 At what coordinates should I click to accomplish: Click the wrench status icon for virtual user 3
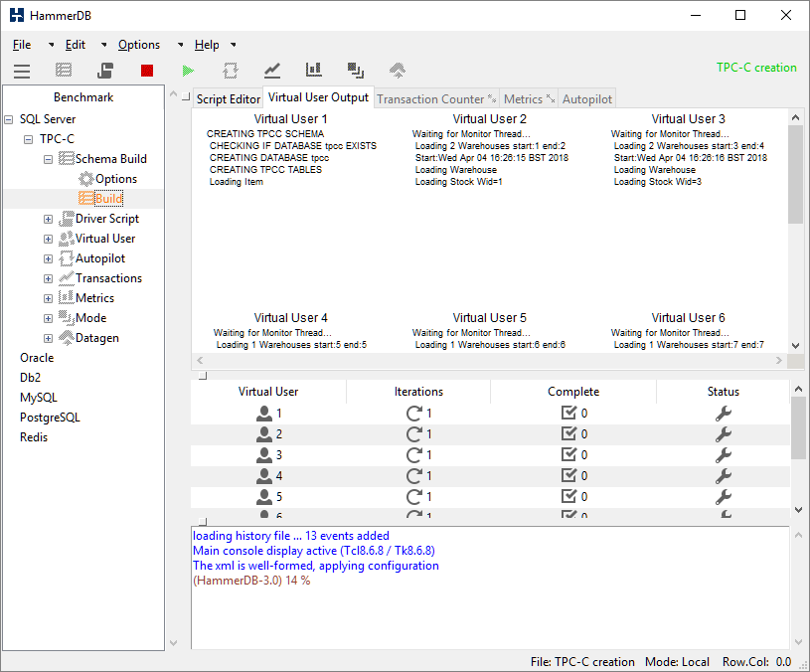[723, 455]
